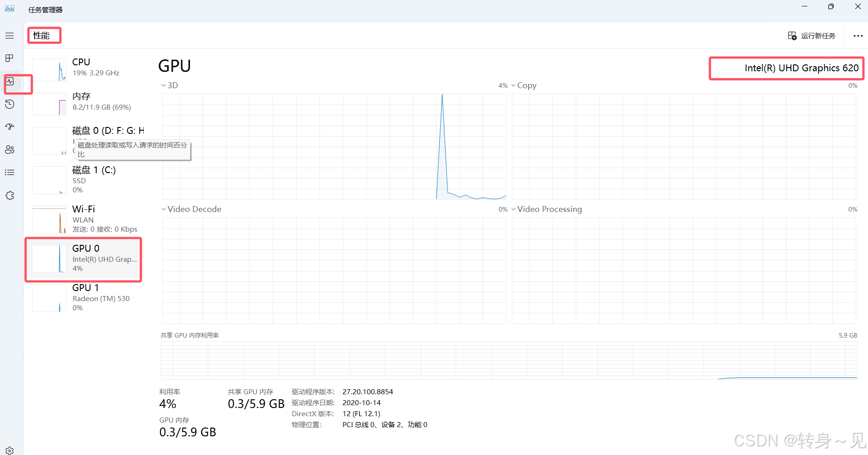
Task: Select GPU 1 Radeon (TM) 530 entry
Action: click(87, 298)
